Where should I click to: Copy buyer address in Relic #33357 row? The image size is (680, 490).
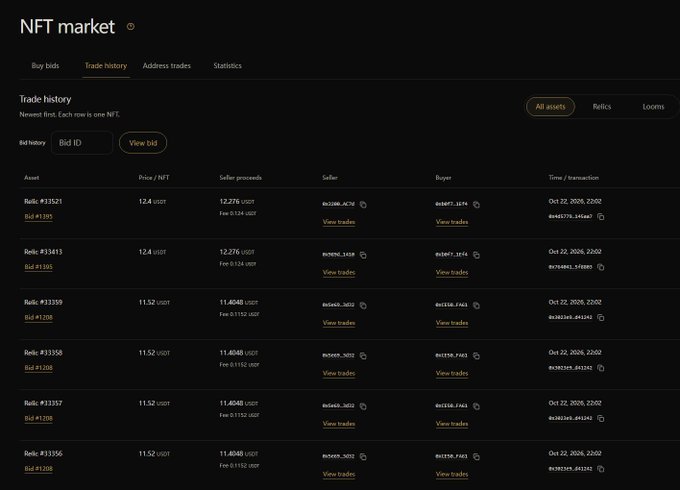pos(476,406)
